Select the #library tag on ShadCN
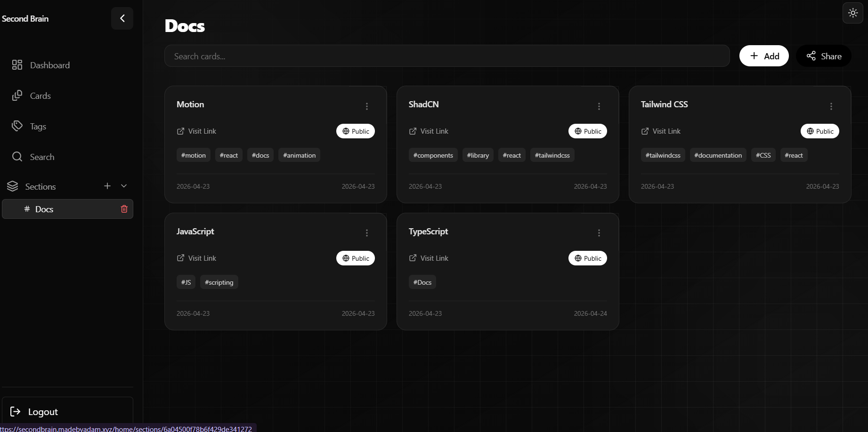 478,155
